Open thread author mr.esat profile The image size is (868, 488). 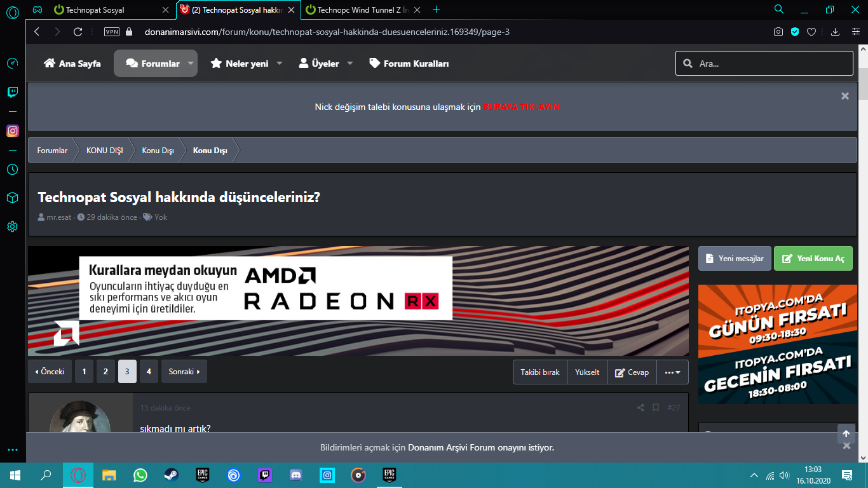tap(59, 217)
